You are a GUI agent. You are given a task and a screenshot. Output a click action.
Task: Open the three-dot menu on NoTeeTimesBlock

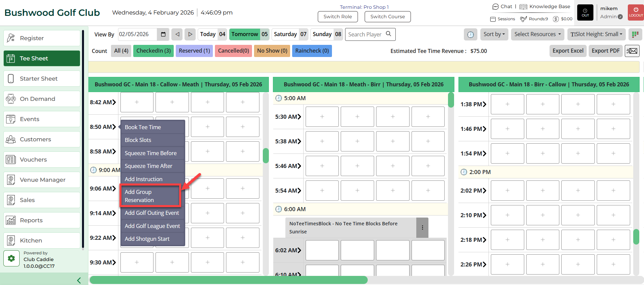pos(422,228)
